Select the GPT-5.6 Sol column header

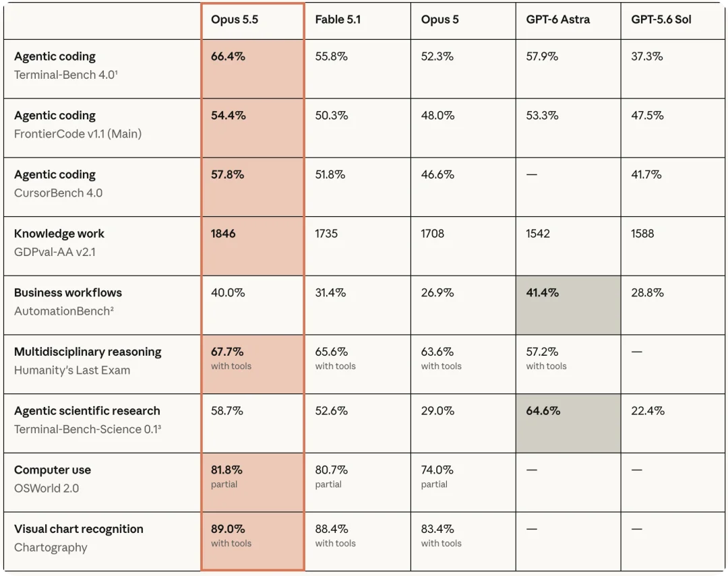pos(661,20)
